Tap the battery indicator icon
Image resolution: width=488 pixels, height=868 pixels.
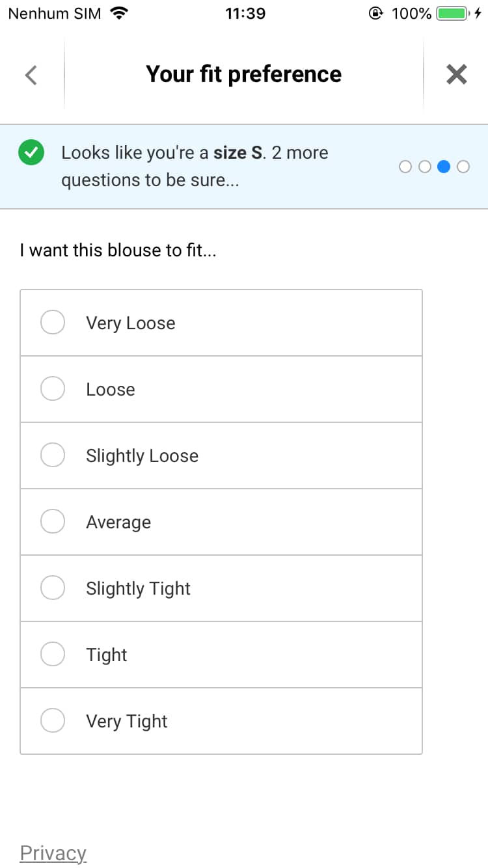coord(452,13)
